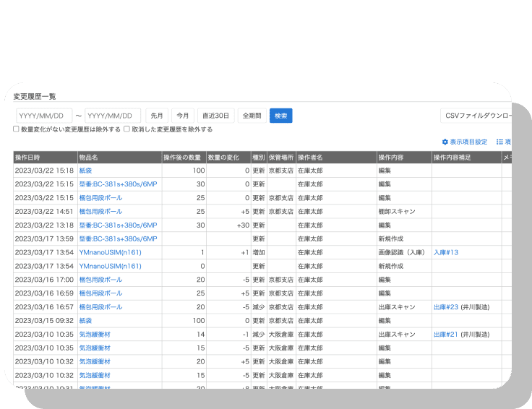Click the 操作後の数量 column header
This screenshot has width=532, height=409.
click(183, 157)
